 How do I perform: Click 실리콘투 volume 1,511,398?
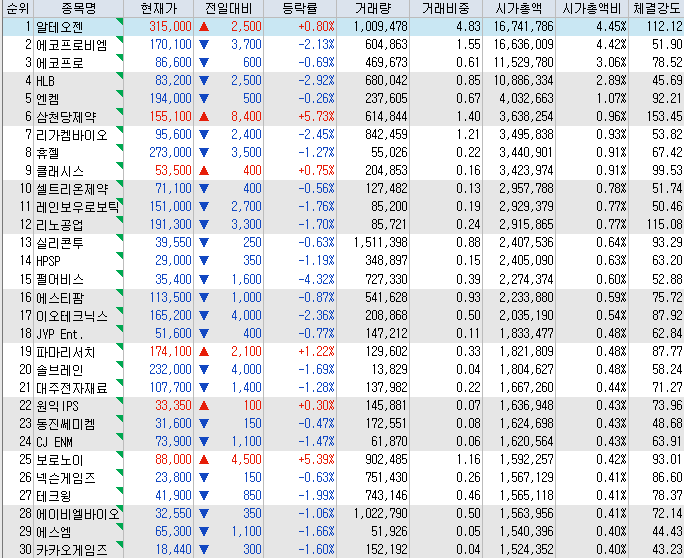(381, 242)
